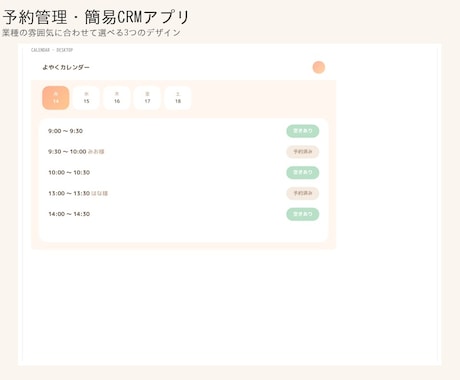Click the green available badge for 14:00 ~ 14:30
This screenshot has height=380, width=460.
(303, 214)
